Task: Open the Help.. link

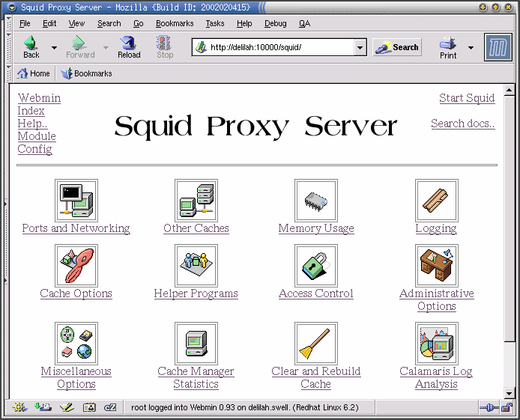Action: coord(32,124)
